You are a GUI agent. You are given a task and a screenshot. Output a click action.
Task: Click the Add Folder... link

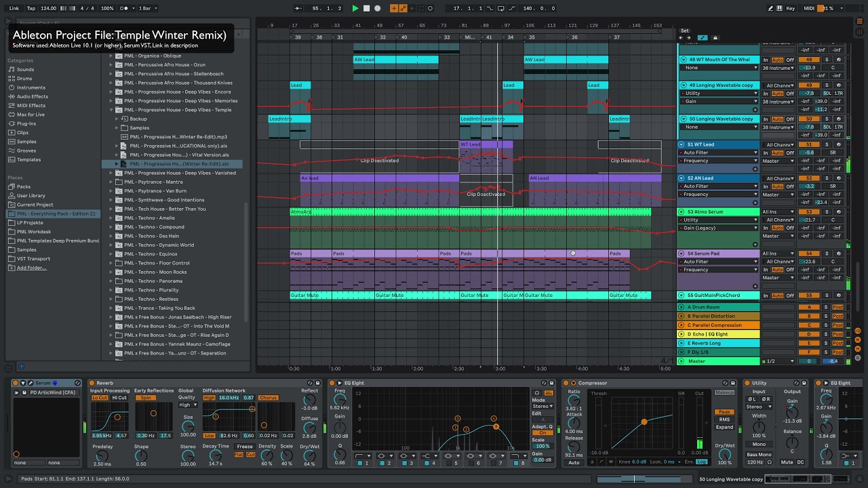31,268
